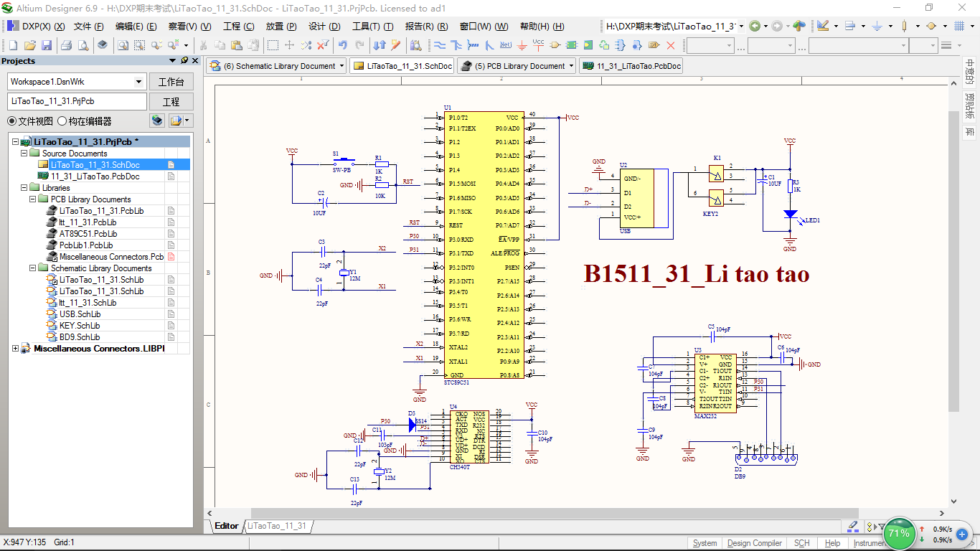Viewport: 980px width, 551px height.
Task: Open AT89C51.PcbLib in the project tree
Action: coord(88,234)
